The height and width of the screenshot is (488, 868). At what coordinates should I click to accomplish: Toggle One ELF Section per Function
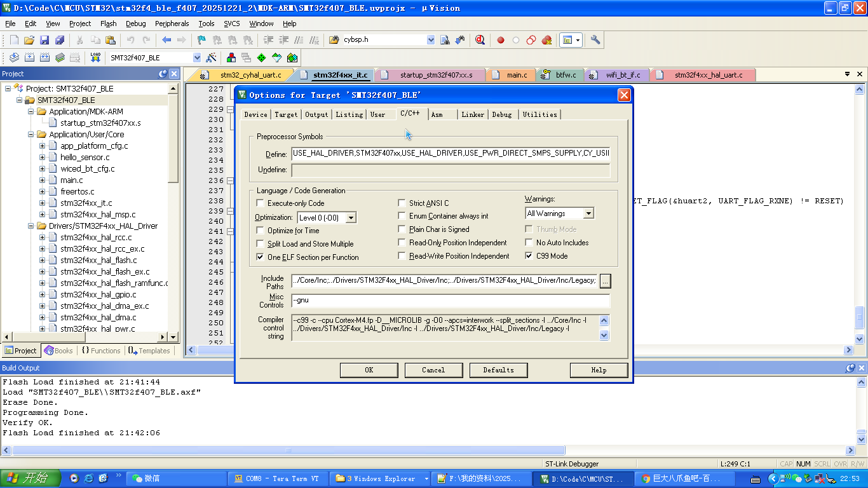pyautogui.click(x=260, y=257)
